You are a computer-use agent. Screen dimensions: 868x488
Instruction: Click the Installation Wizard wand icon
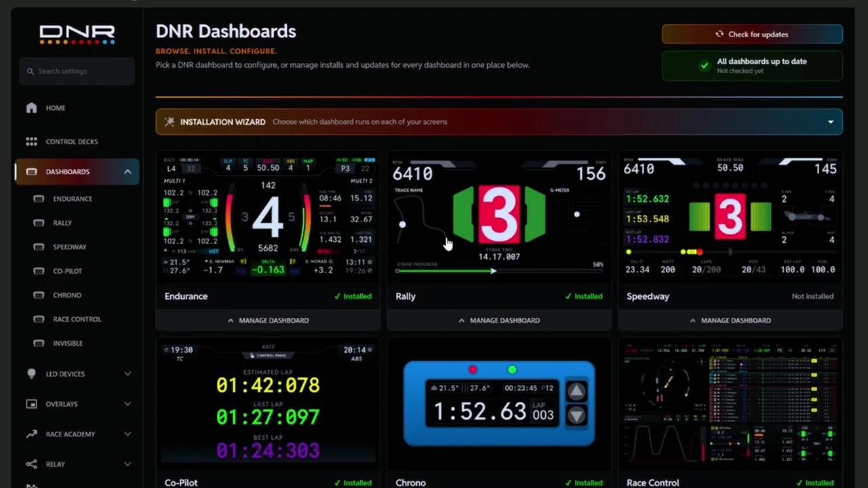tap(170, 122)
